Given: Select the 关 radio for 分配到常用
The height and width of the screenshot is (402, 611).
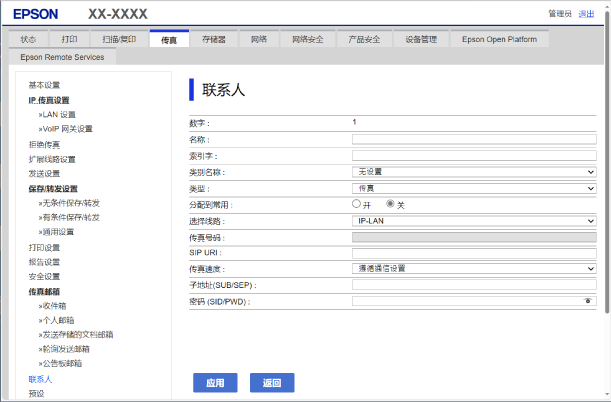Looking at the screenshot, I should [391, 204].
